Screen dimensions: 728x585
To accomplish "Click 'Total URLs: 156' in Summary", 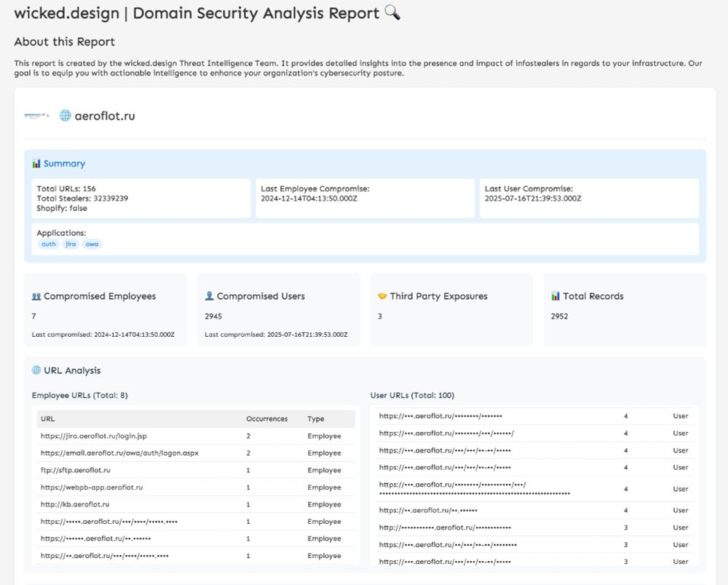I will point(66,188).
